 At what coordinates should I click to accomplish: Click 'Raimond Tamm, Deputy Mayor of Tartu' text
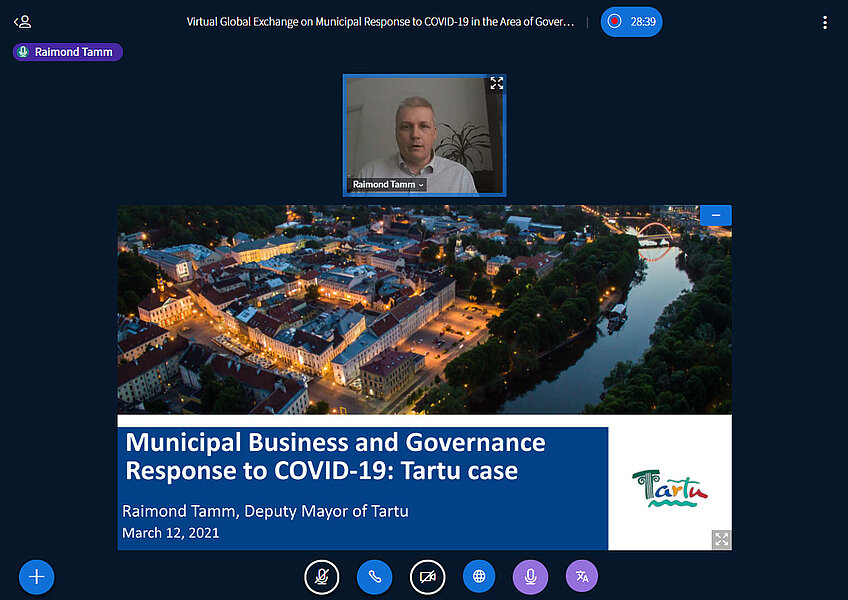265,511
